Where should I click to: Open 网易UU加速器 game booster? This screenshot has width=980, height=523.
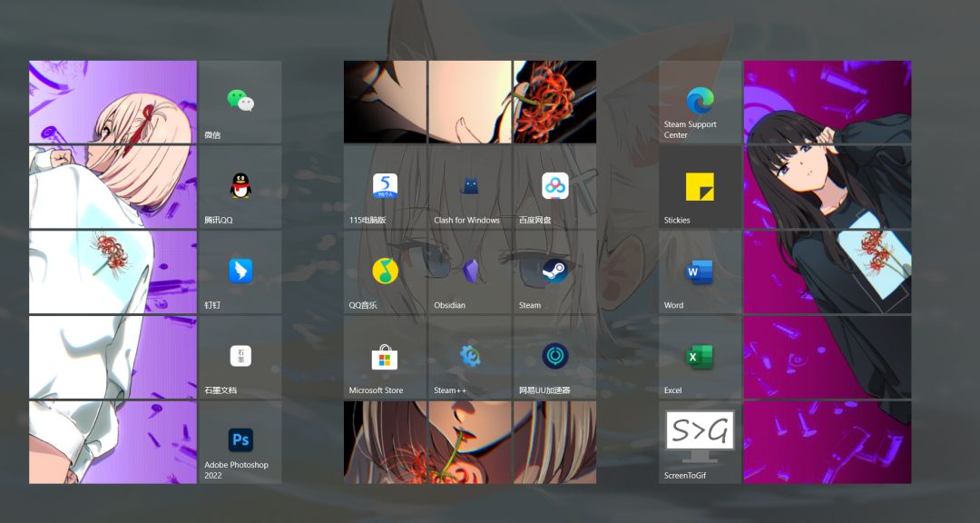[554, 357]
